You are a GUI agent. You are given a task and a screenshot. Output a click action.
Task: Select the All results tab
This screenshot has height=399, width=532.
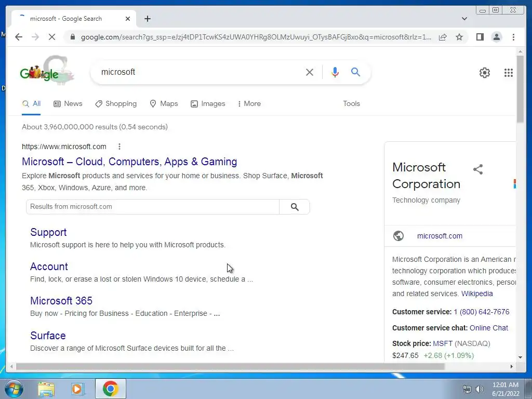pos(31,104)
